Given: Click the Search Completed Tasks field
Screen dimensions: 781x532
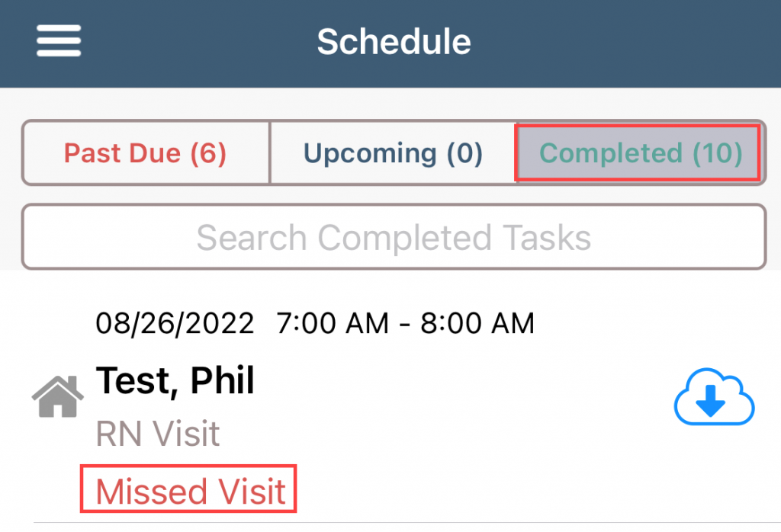Looking at the screenshot, I should click(x=393, y=236).
